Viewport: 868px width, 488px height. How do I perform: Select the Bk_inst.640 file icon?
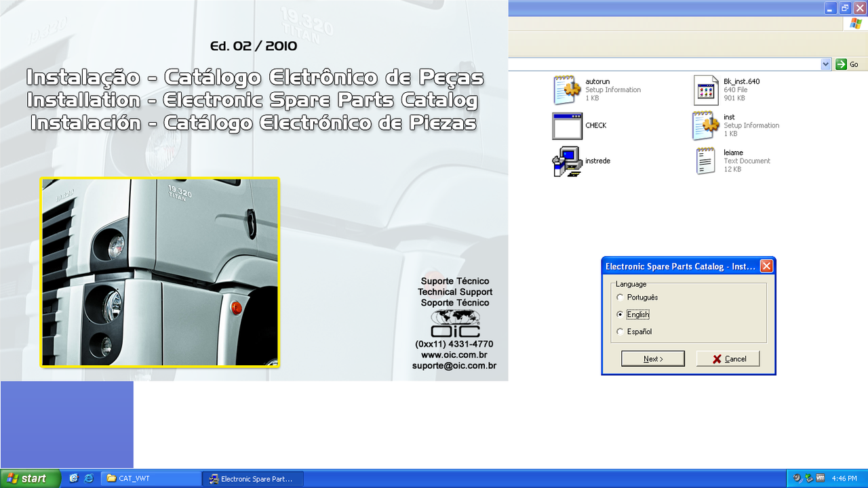click(705, 90)
